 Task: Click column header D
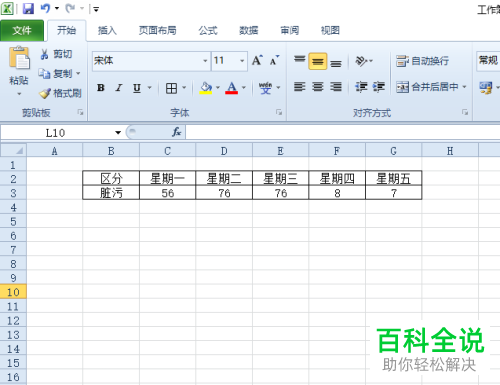point(224,151)
